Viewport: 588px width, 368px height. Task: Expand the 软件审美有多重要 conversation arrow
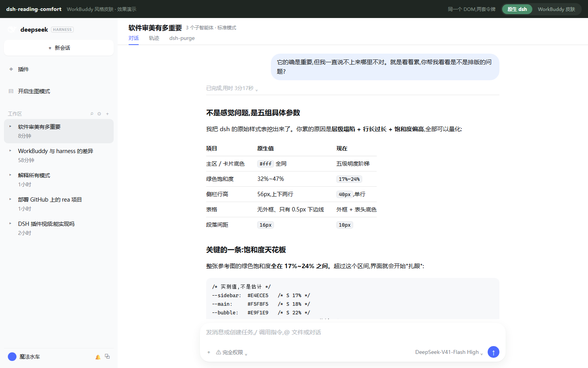[10, 126]
